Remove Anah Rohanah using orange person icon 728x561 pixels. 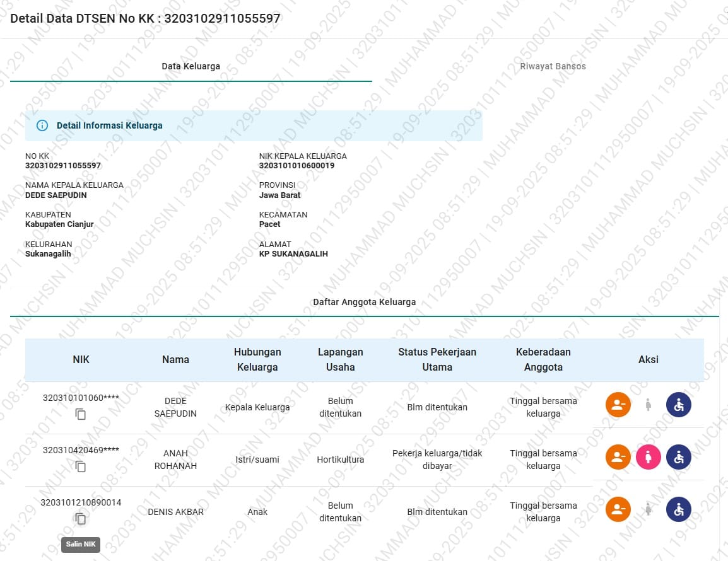pos(618,457)
